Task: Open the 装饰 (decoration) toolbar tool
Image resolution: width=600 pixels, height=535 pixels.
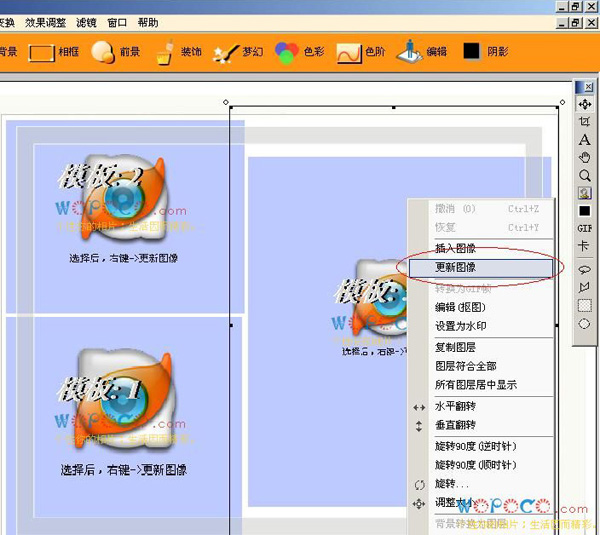Action: (179, 52)
